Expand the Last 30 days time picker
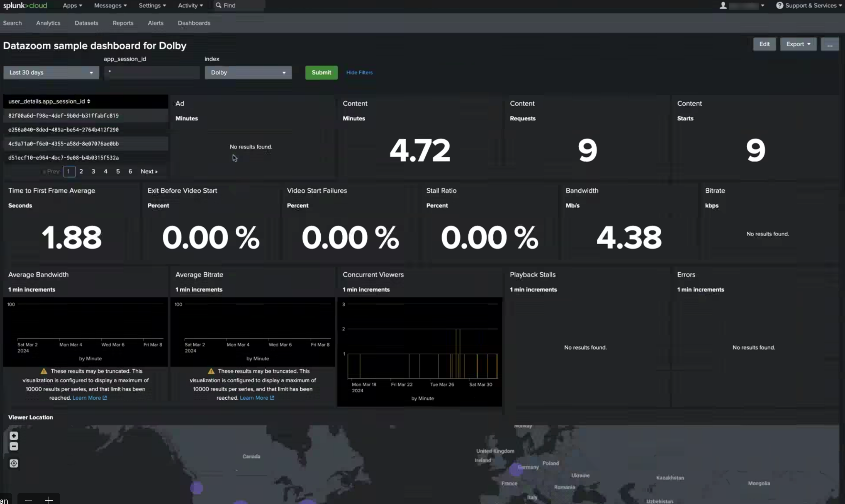 (51, 72)
